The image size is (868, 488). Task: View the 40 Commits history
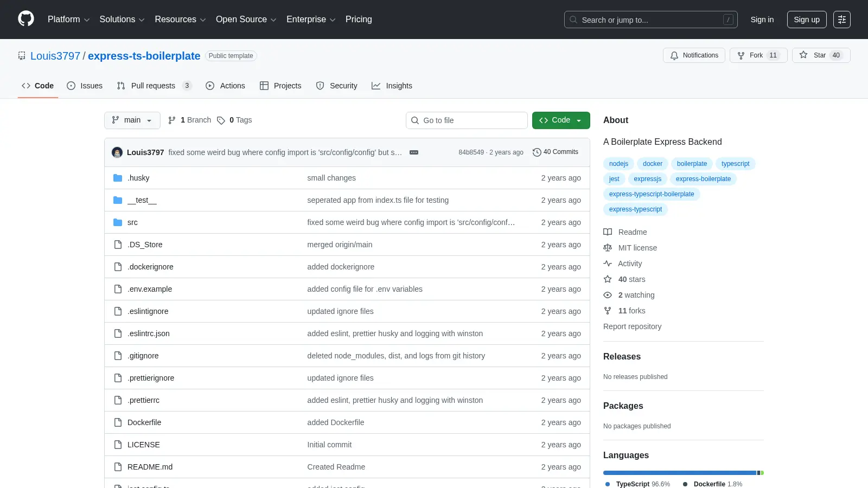[x=556, y=152]
